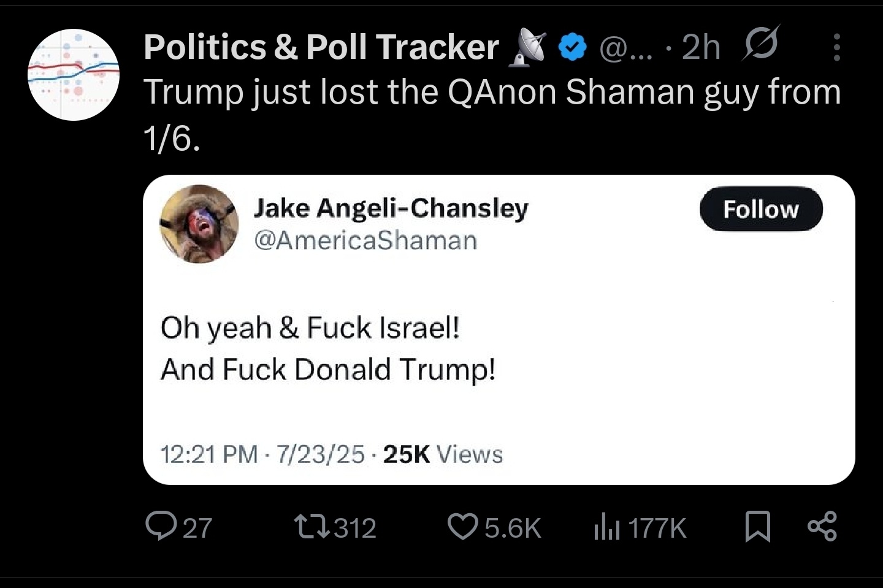Reply to the post via comment icon
Screen dimensions: 883x588
[161, 527]
